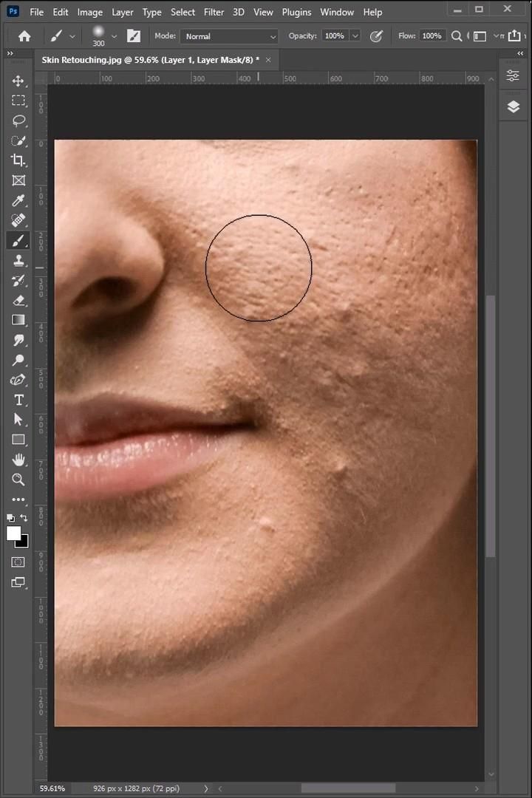This screenshot has height=798, width=532.
Task: Select the Crop tool
Action: pyautogui.click(x=18, y=160)
